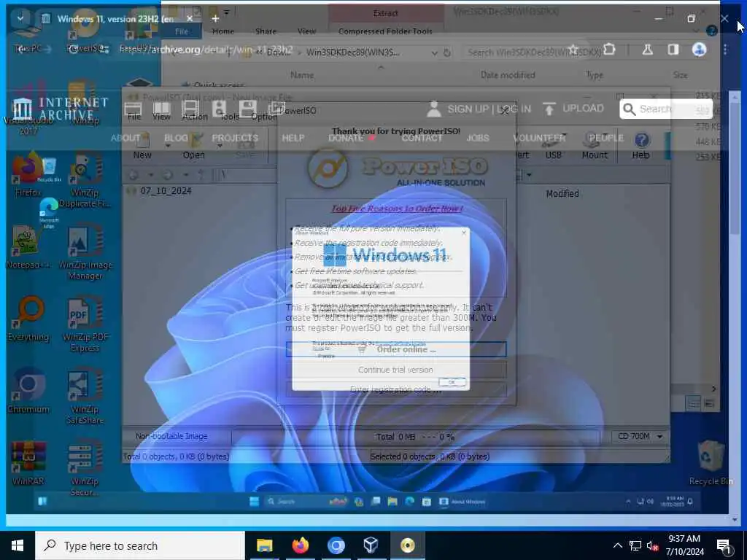
Task: Expand the CD 700M media dropdown
Action: pyautogui.click(x=659, y=436)
